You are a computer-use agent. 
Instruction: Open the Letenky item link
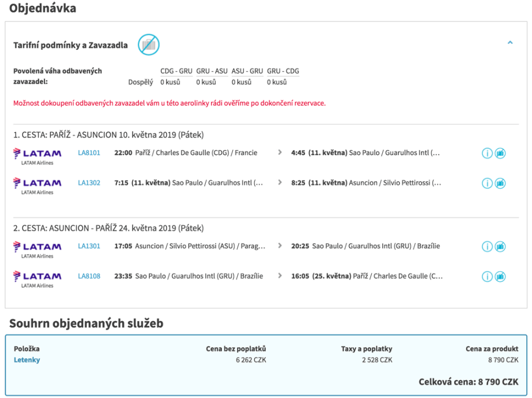click(27, 360)
